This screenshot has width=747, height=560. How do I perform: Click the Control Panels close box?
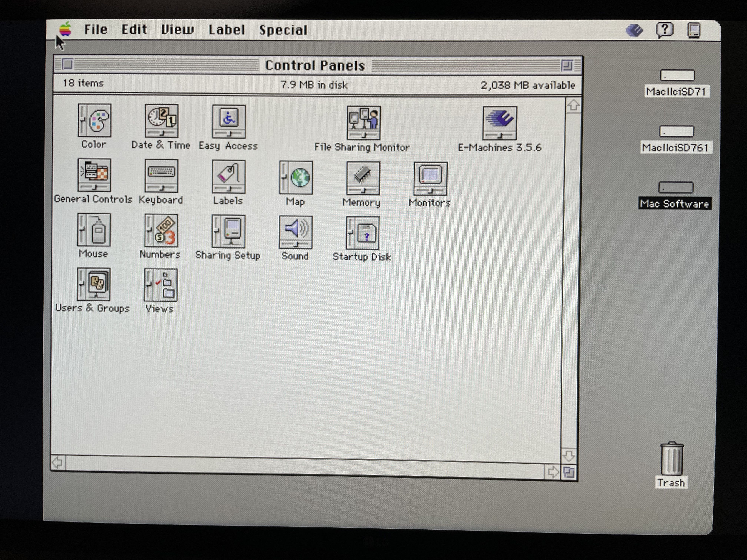68,64
